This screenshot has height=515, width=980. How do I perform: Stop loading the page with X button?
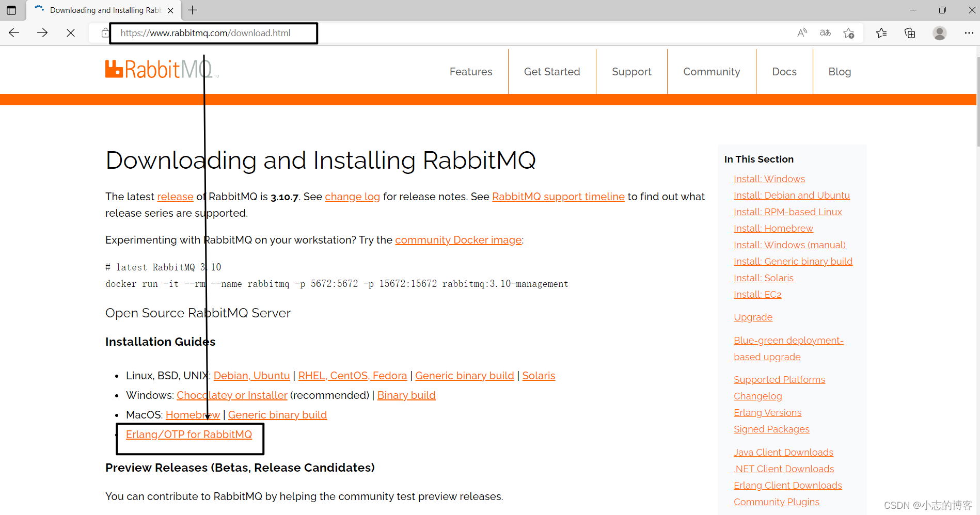pyautogui.click(x=71, y=33)
